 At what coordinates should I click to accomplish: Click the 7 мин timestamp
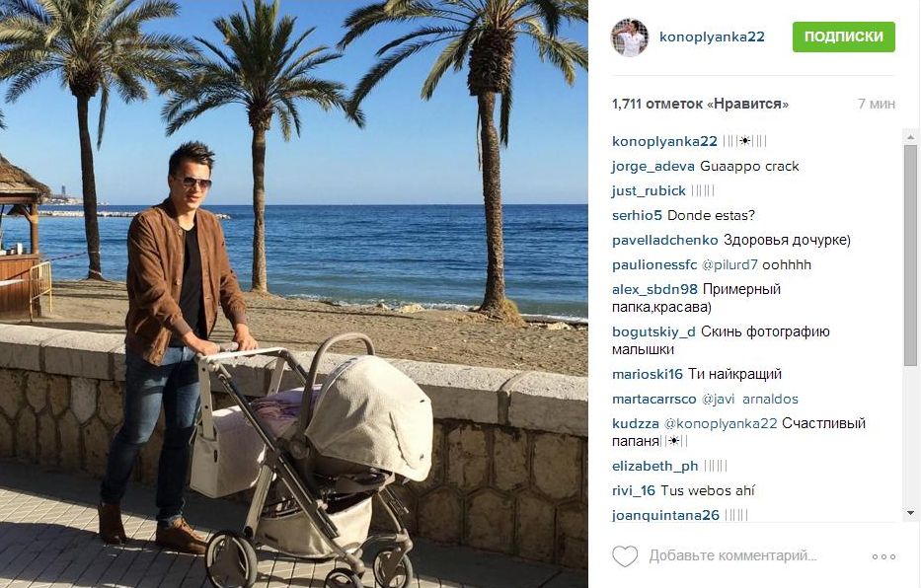(x=877, y=104)
